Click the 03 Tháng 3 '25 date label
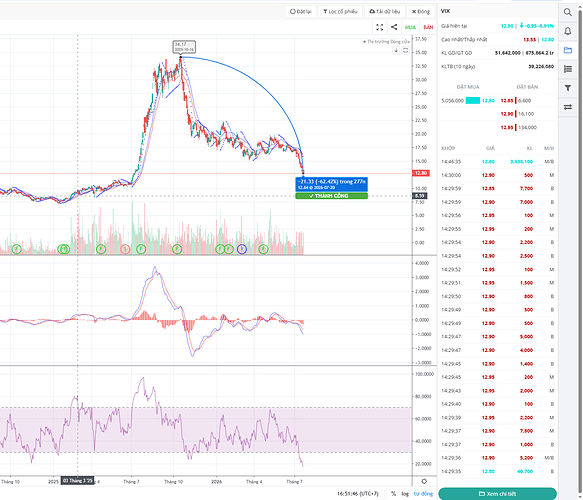The image size is (583, 500). [x=77, y=481]
